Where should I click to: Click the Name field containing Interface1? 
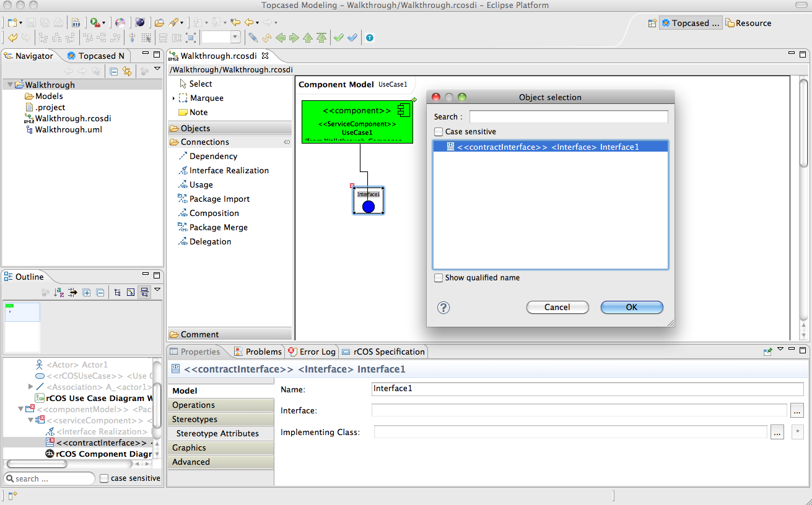click(587, 389)
